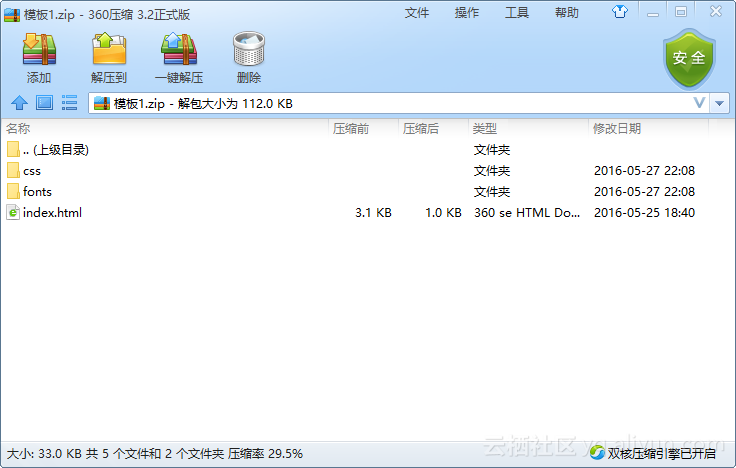Viewport: 736px width, 468px height.
Task: Open the 文件 menu
Action: pos(417,13)
